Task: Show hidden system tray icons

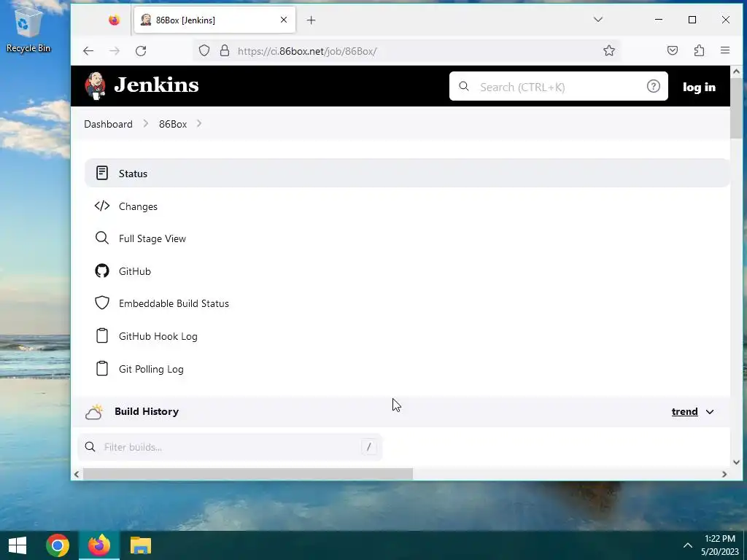Action: (x=687, y=545)
